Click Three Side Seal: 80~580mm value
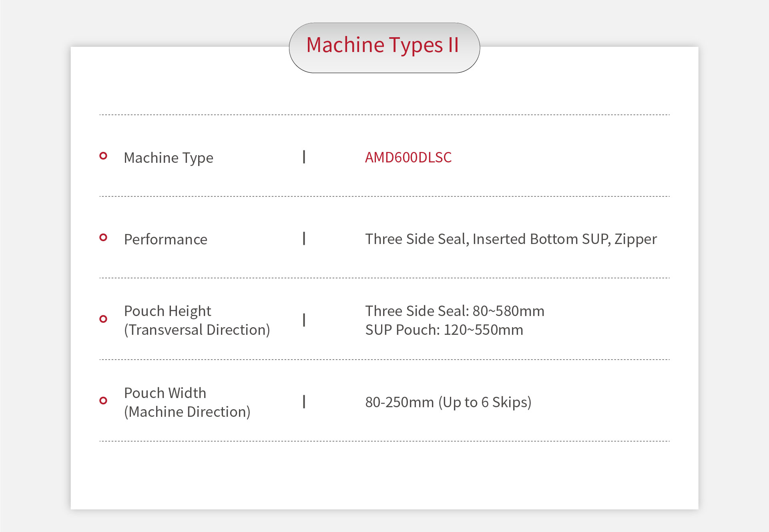 [454, 311]
